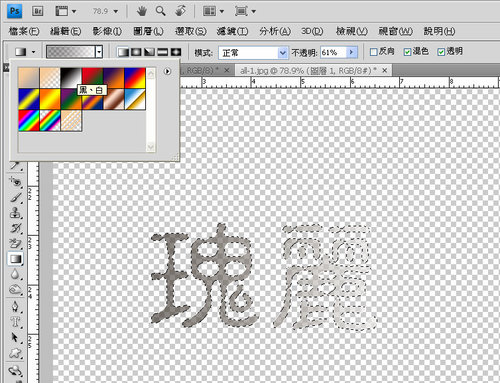Open the 選取(S) menu
The height and width of the screenshot is (383, 500).
point(191,31)
